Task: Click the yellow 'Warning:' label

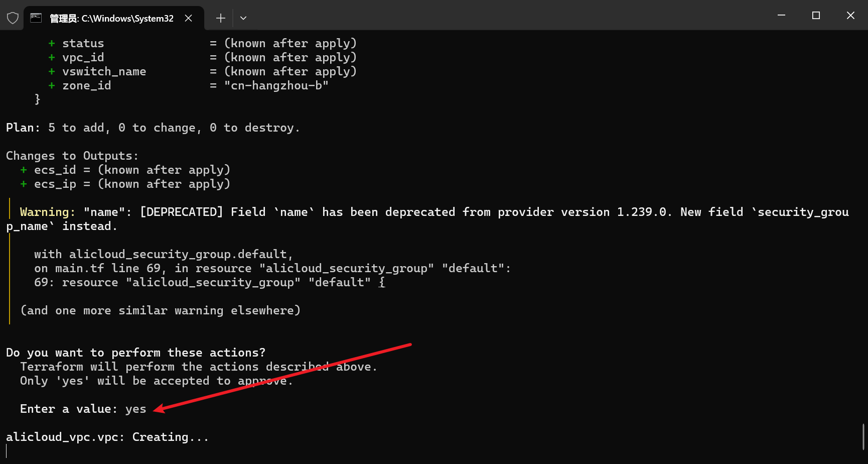Action: click(x=48, y=212)
